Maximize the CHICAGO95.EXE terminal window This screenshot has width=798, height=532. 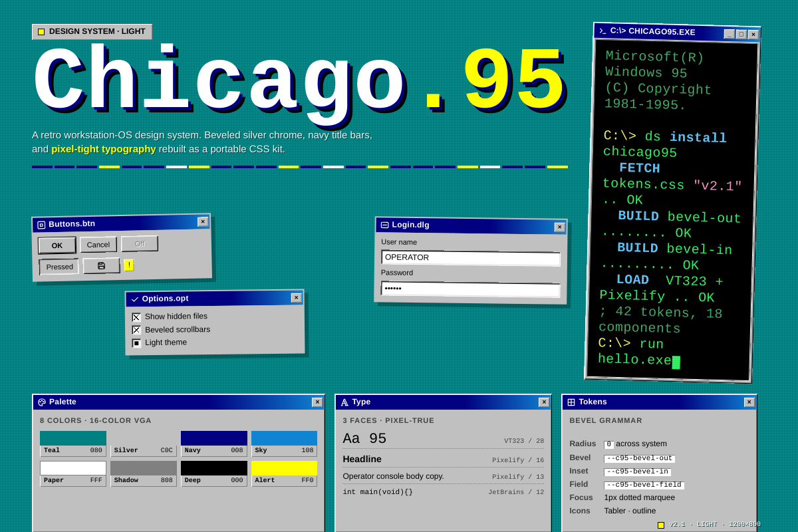pyautogui.click(x=741, y=34)
